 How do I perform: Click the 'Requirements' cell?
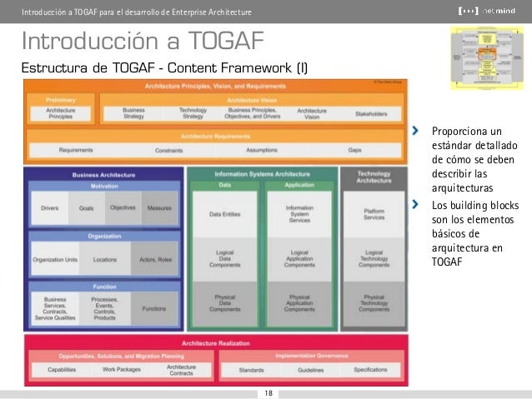point(76,150)
